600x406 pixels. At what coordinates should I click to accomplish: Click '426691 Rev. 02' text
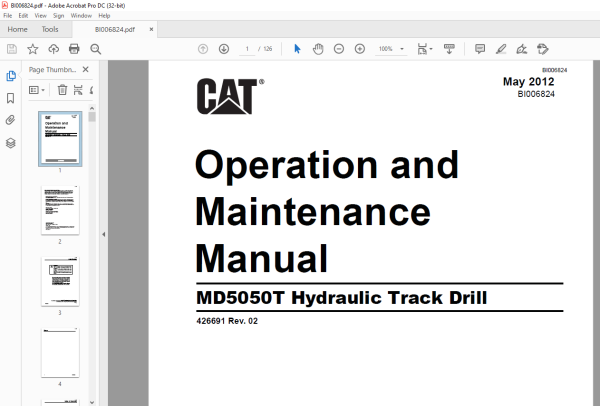coord(227,321)
